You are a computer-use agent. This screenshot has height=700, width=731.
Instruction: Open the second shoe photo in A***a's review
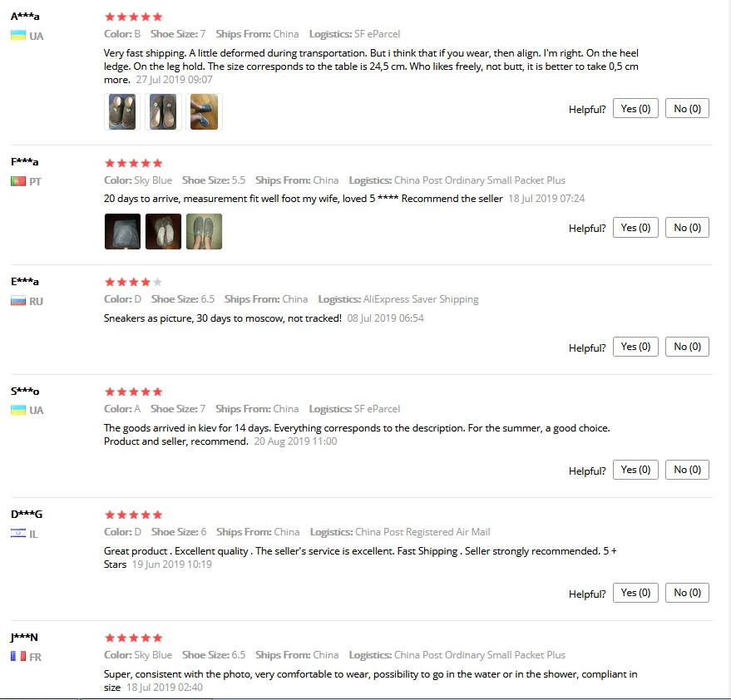tap(163, 112)
